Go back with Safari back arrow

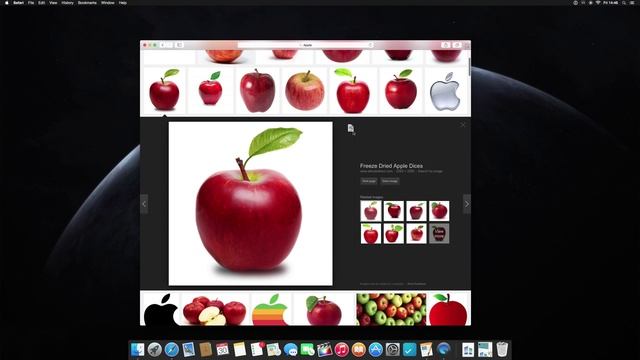(x=163, y=45)
